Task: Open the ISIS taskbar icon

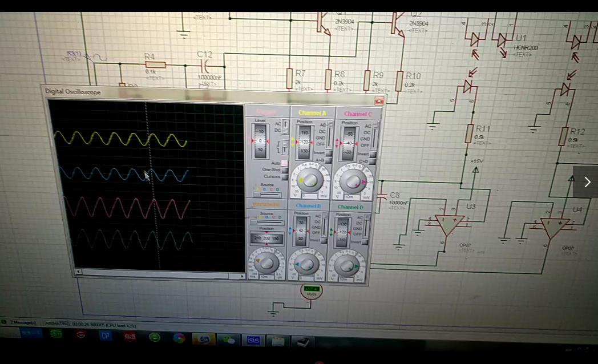Action: [253, 339]
